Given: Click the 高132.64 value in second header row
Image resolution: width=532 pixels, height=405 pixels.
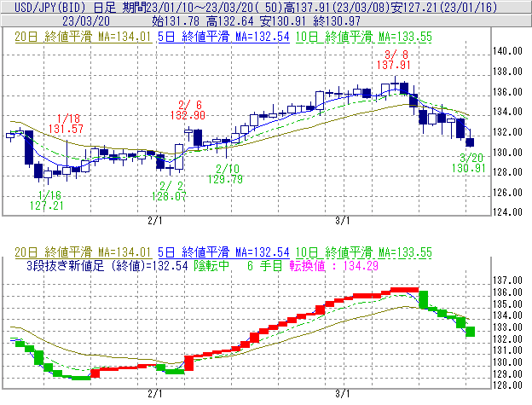Looking at the screenshot, I should (x=229, y=21).
